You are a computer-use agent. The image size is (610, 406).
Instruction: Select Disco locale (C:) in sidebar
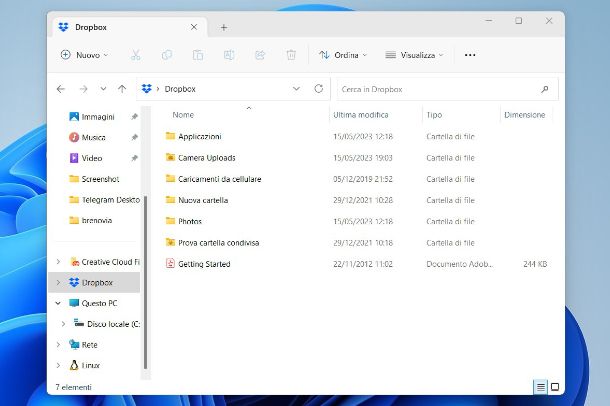107,324
